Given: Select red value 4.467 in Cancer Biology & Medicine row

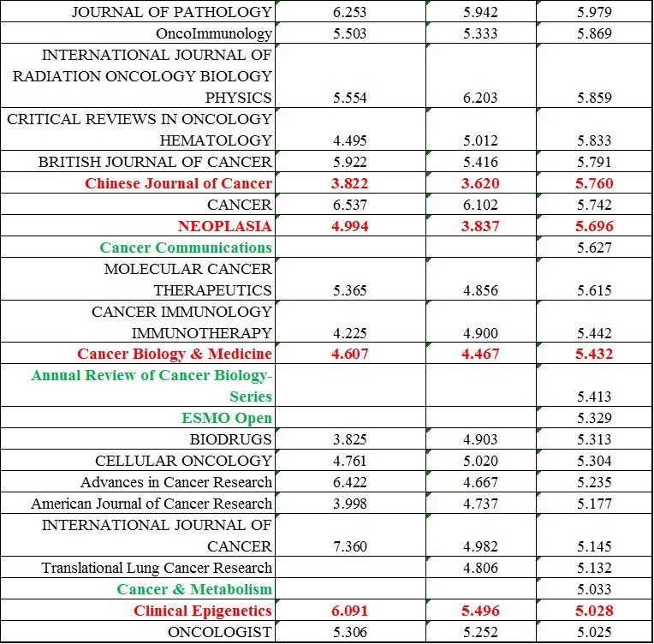Looking at the screenshot, I should point(480,354).
